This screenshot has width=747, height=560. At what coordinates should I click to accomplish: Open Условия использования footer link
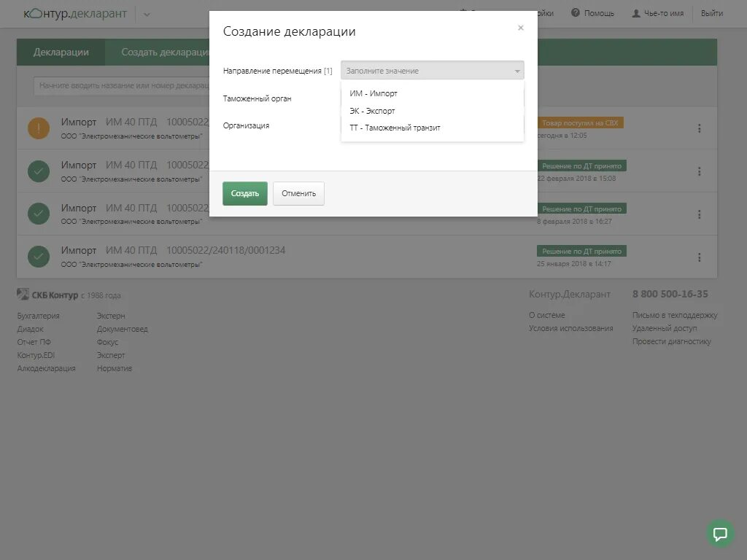click(x=570, y=328)
